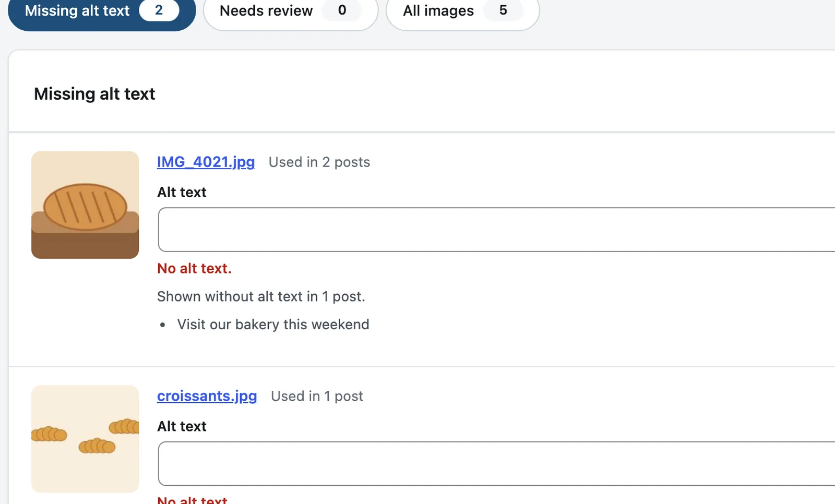Image resolution: width=835 pixels, height=504 pixels.
Task: Switch to the Needs review tab
Action: 291,11
